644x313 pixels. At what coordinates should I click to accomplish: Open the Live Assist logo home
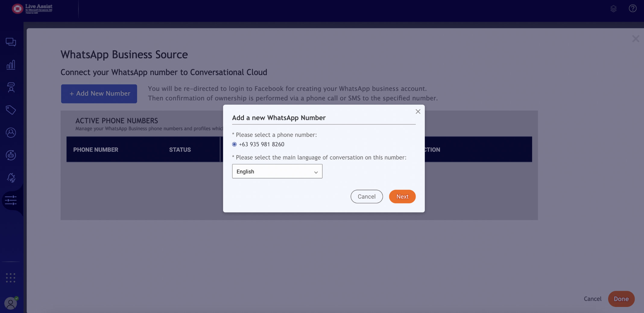pyautogui.click(x=32, y=8)
